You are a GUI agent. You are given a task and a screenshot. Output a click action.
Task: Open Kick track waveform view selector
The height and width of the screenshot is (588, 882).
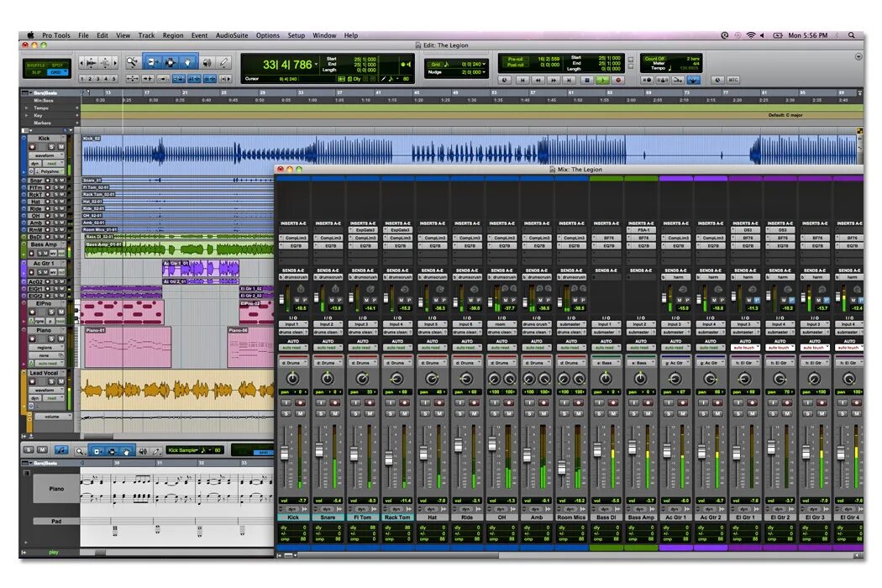pos(45,155)
